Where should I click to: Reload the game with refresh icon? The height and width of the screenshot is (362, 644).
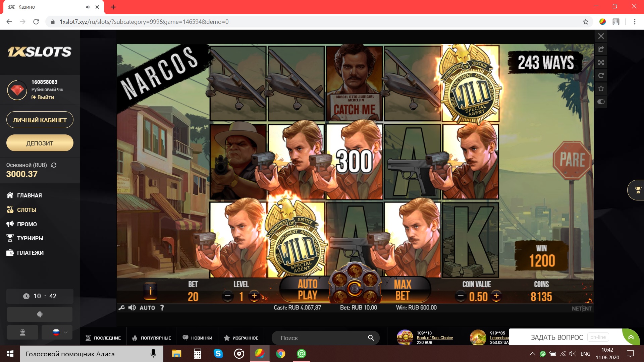[x=601, y=75]
